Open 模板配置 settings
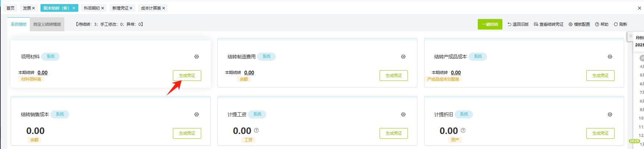Viewport: 644px width, 149px height. pyautogui.click(x=579, y=24)
